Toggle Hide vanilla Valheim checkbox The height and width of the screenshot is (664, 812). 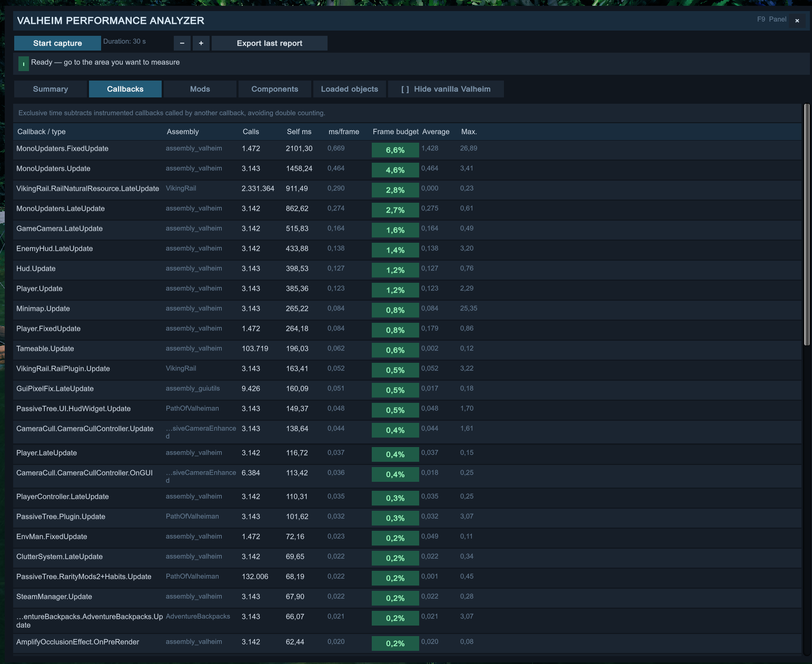coord(446,89)
